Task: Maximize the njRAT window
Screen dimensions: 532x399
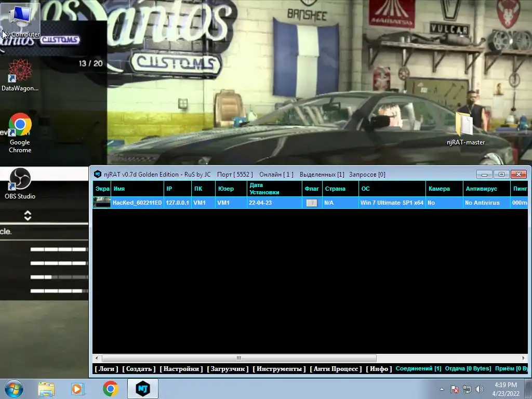Action: [x=501, y=175]
